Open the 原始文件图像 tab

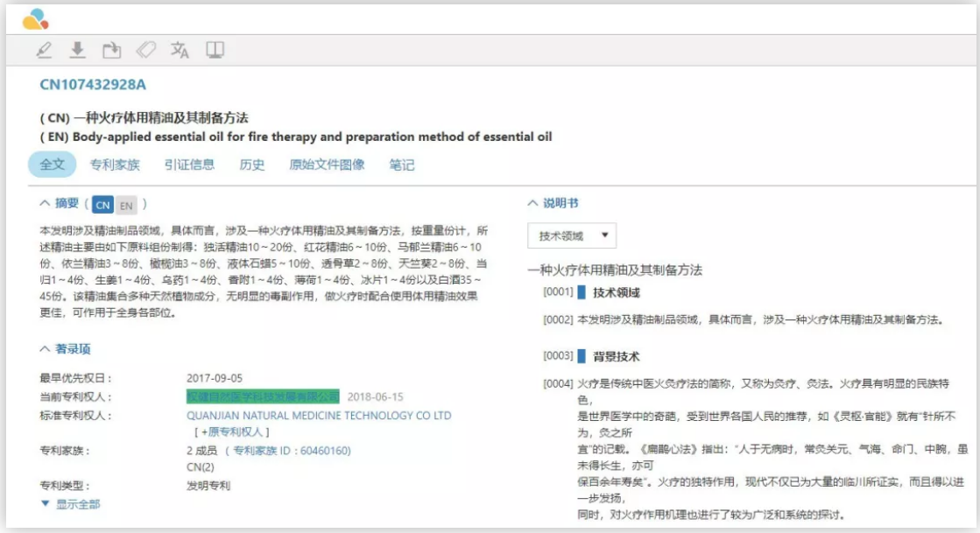pyautogui.click(x=327, y=165)
